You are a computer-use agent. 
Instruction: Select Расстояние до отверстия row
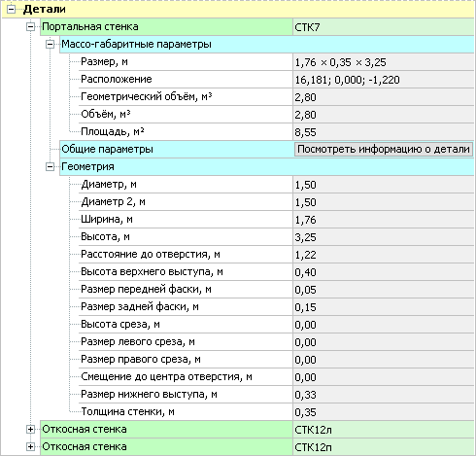pyautogui.click(x=277, y=255)
